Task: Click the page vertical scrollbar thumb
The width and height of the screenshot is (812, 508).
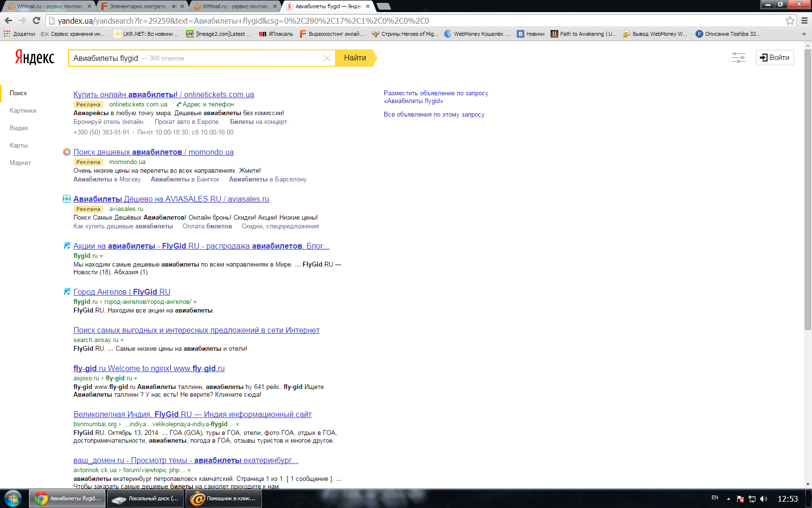Action: point(808,189)
